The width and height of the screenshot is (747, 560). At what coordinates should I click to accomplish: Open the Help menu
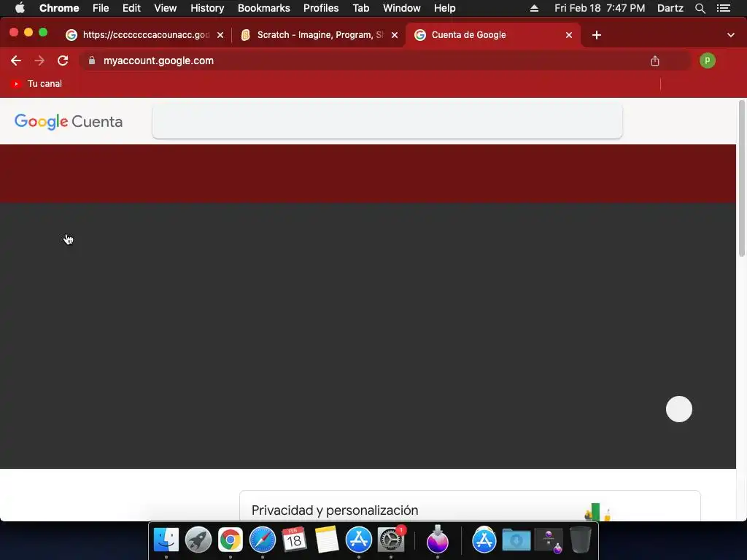pos(444,8)
